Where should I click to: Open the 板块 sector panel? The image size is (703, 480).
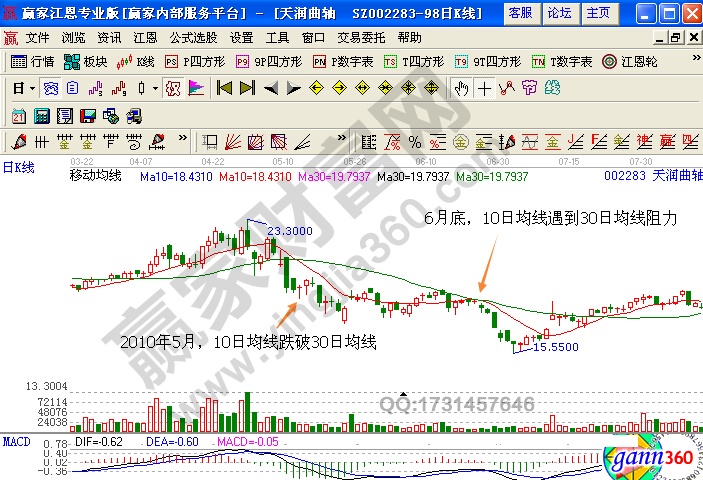click(x=88, y=61)
